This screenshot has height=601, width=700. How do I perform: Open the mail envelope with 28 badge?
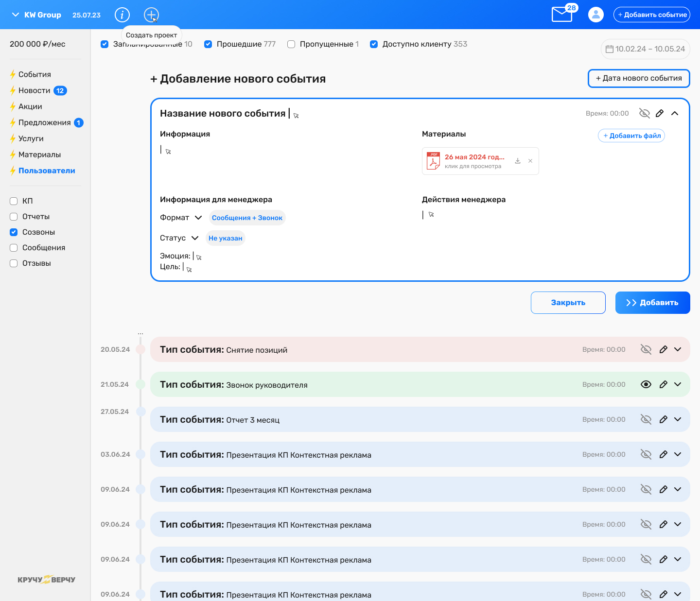[x=562, y=14]
